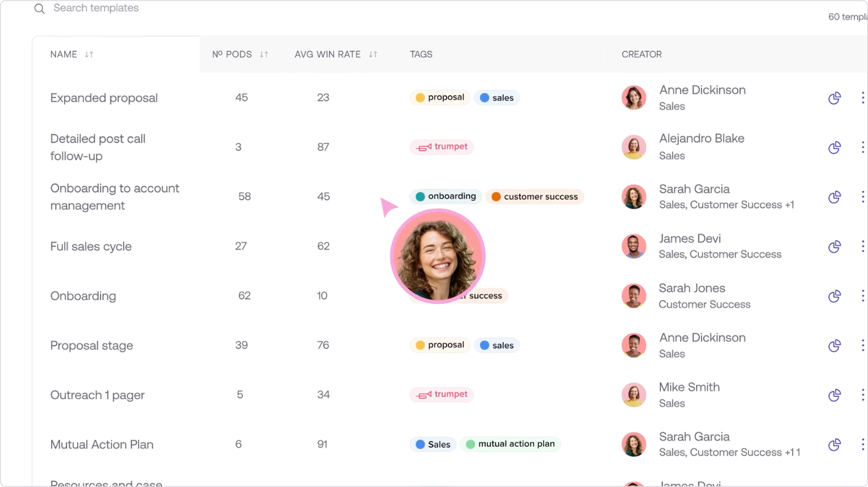Open the Proposal stage template
This screenshot has height=487, width=868.
pyautogui.click(x=91, y=345)
